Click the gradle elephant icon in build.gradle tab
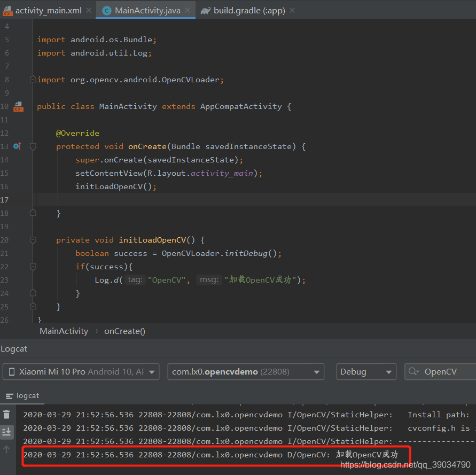The image size is (476, 475). tap(206, 11)
